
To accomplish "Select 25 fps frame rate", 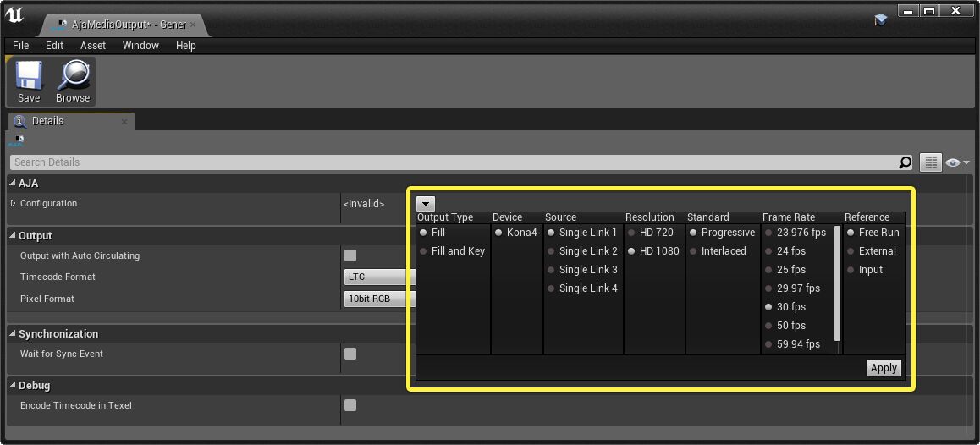I will [785, 270].
